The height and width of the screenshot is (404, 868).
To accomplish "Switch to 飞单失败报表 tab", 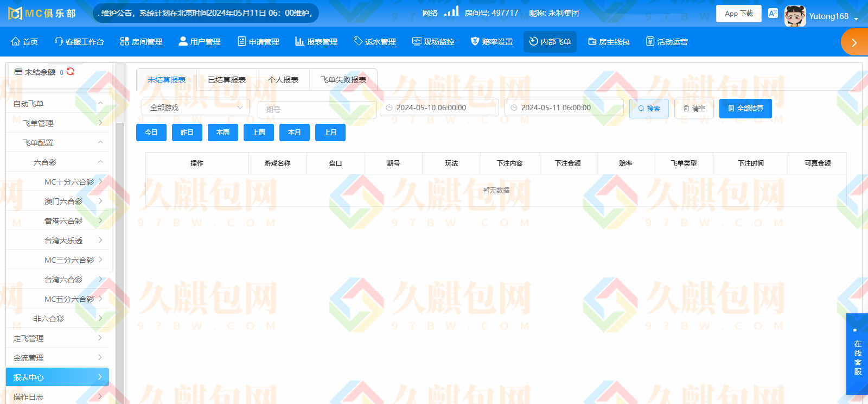I will point(343,80).
